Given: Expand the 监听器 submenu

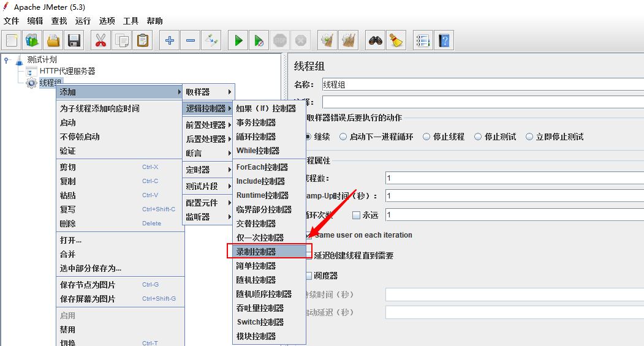Looking at the screenshot, I should coord(208,217).
